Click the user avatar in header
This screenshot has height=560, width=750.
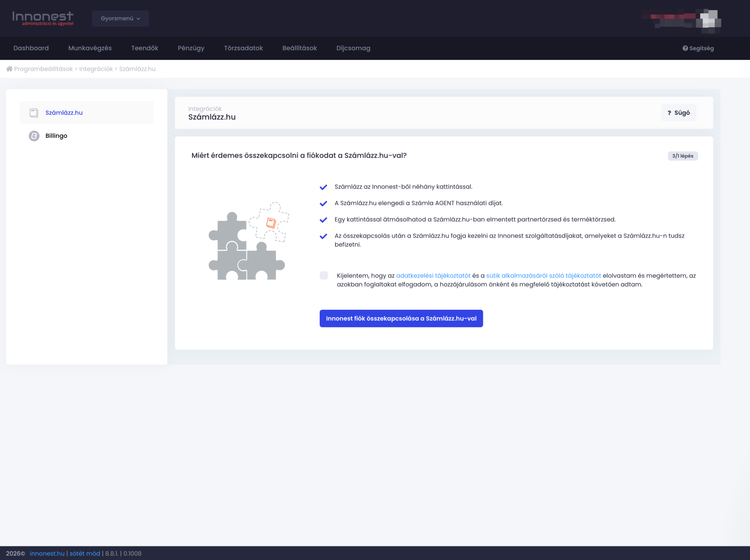click(710, 20)
